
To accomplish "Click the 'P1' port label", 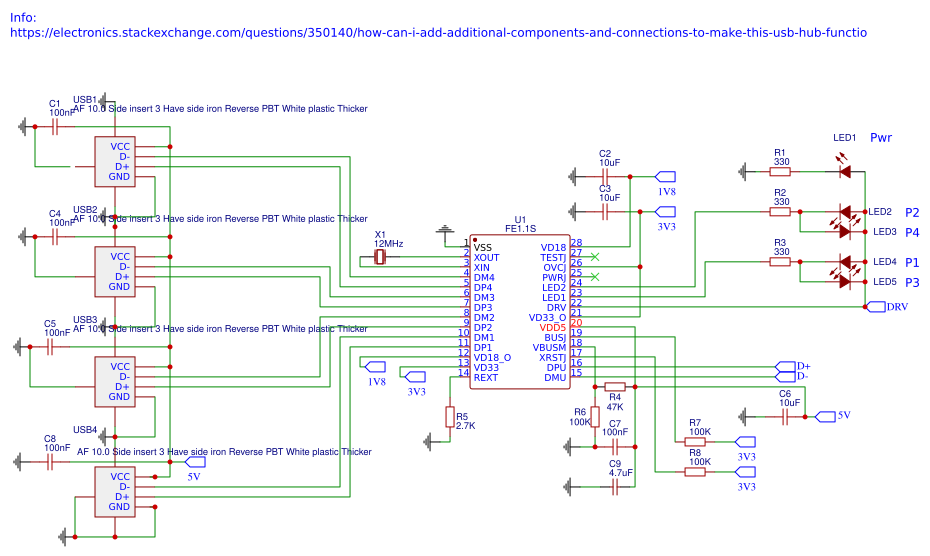I will click(x=912, y=262).
